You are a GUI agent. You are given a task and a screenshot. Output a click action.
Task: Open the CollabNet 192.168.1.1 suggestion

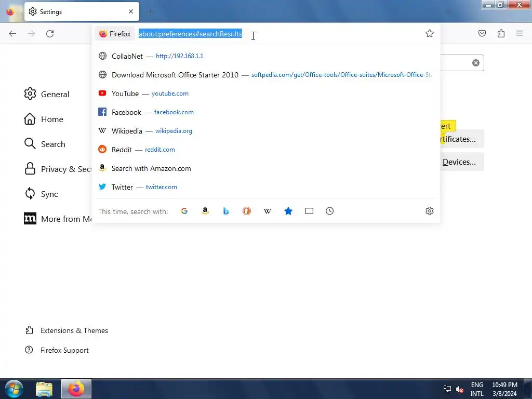click(265, 56)
